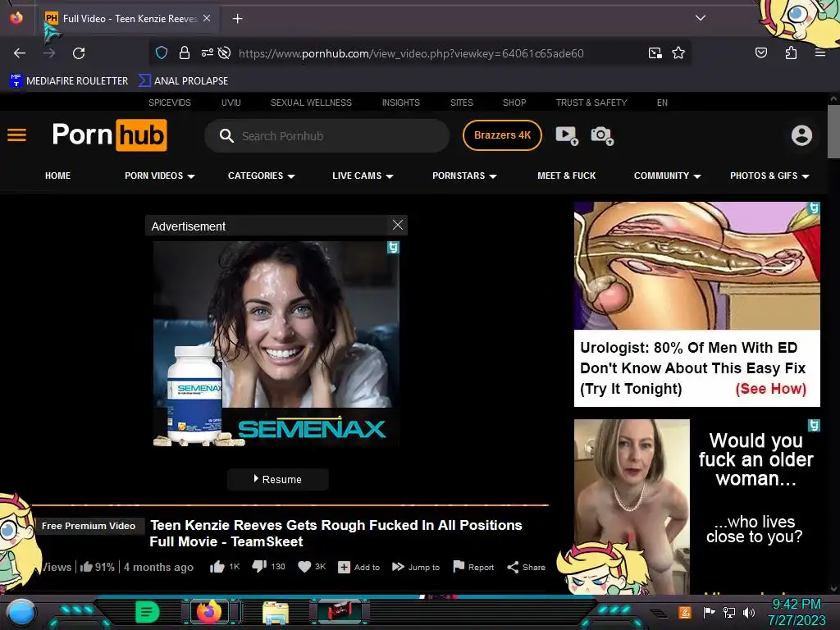
Task: Bookmark this page with the star icon
Action: click(x=678, y=52)
